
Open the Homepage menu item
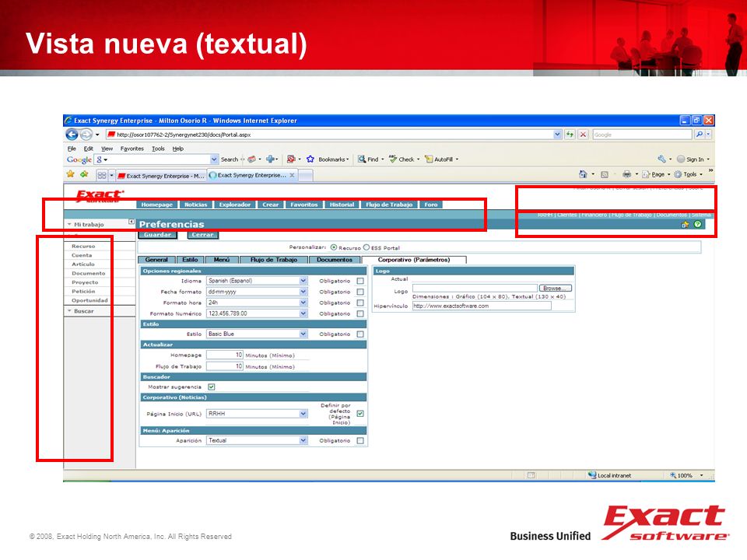click(156, 205)
